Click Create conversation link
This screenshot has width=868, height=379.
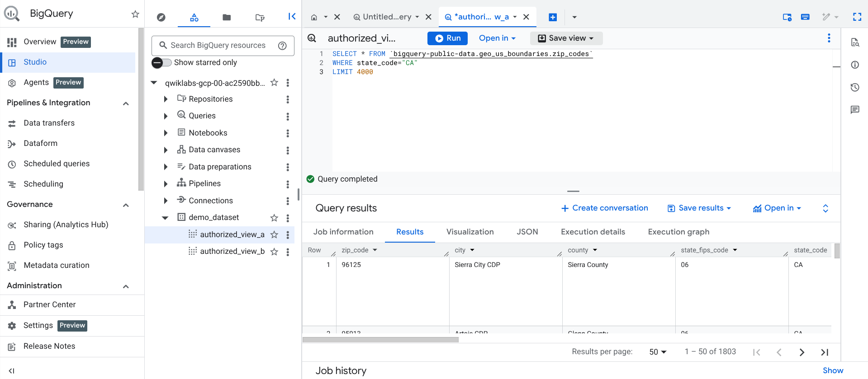click(604, 208)
